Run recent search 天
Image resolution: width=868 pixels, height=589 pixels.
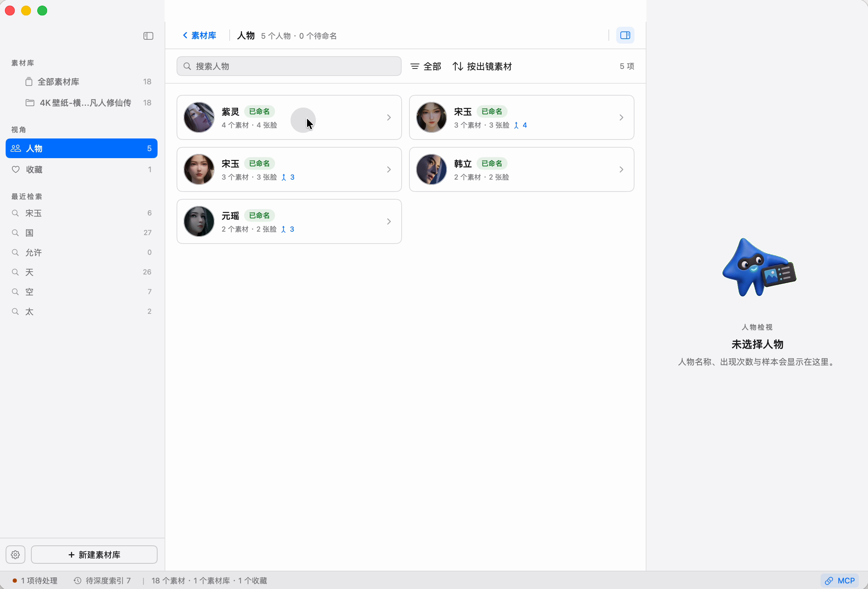(x=82, y=272)
